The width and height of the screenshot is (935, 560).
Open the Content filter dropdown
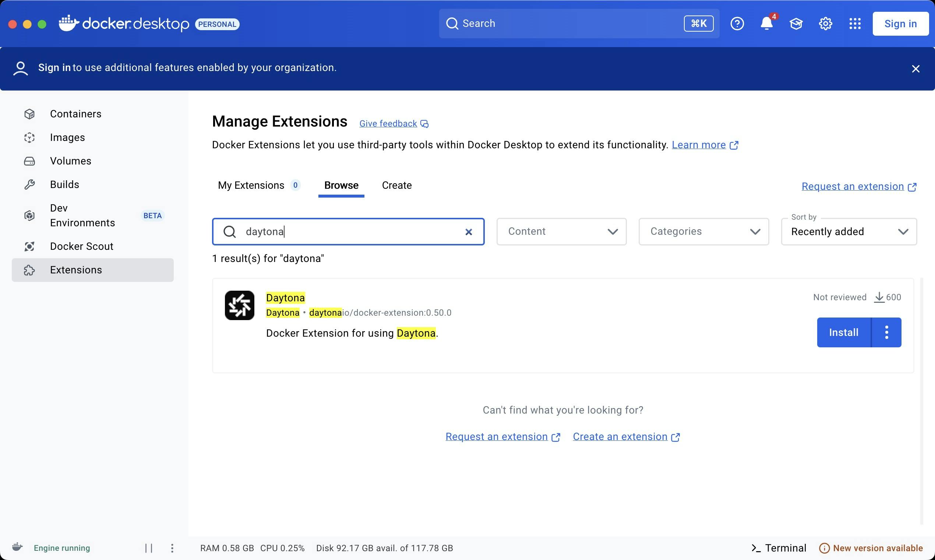click(561, 231)
